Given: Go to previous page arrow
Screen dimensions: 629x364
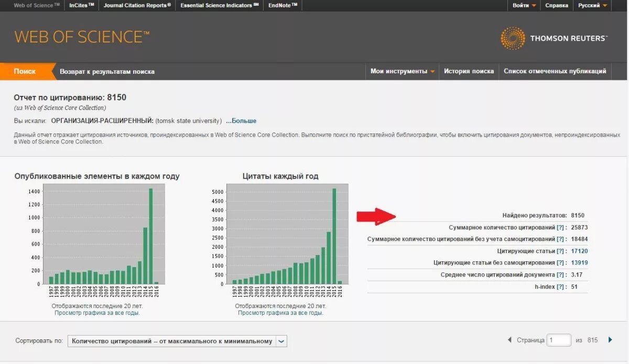Looking at the screenshot, I should [509, 340].
